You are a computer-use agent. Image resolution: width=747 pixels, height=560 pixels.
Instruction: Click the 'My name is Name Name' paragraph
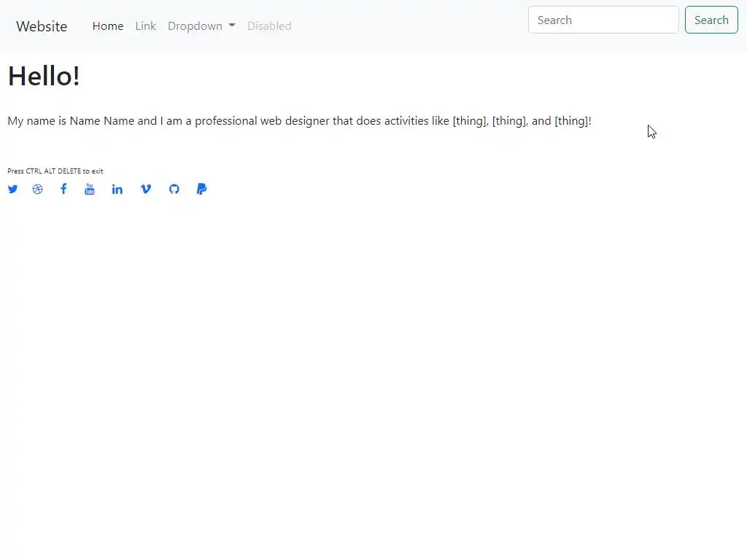coord(299,121)
